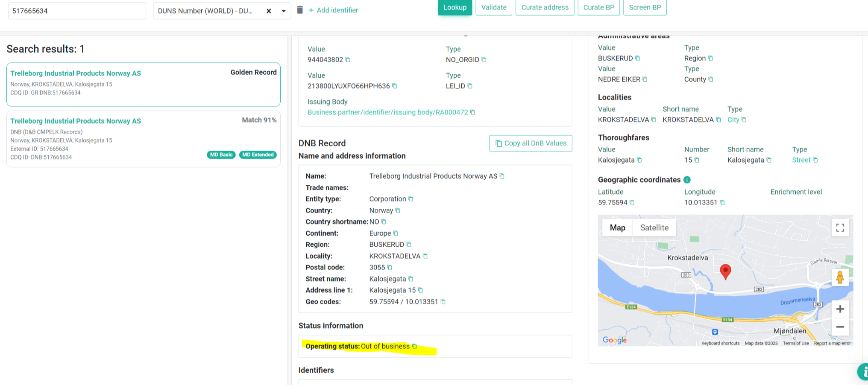This screenshot has height=385, width=868.
Task: Switch map to Satellite view
Action: 654,228
